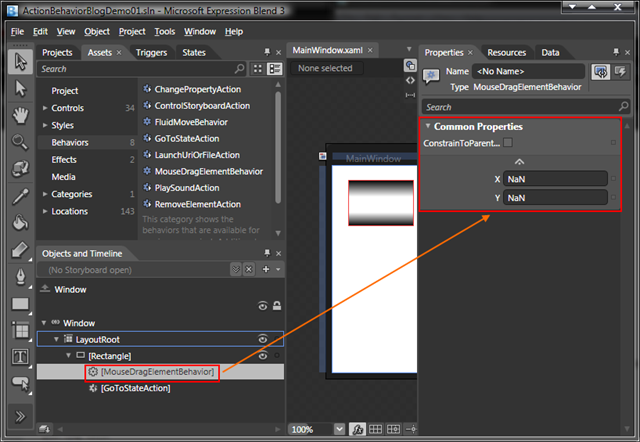Switch Assets panel to list view

coord(275,69)
